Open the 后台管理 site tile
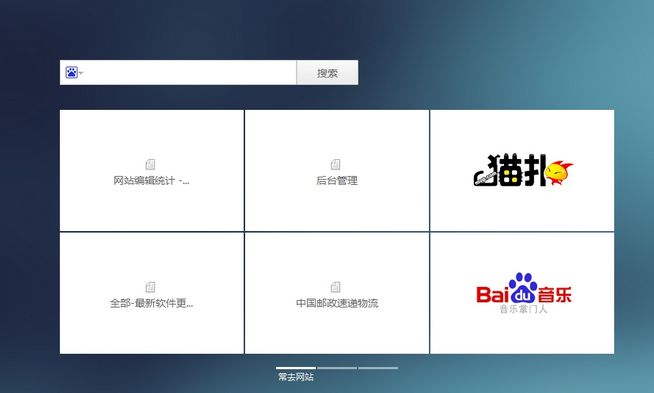The image size is (654, 393). pos(337,170)
